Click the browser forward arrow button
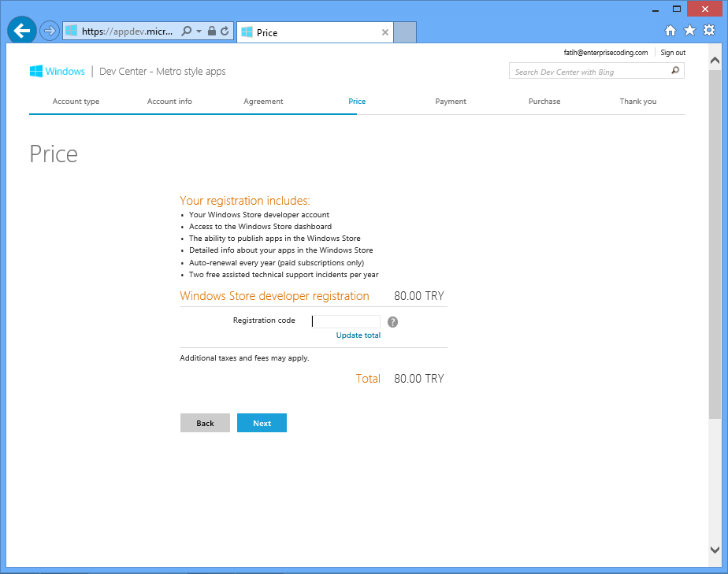The height and width of the screenshot is (574, 728). click(x=49, y=31)
